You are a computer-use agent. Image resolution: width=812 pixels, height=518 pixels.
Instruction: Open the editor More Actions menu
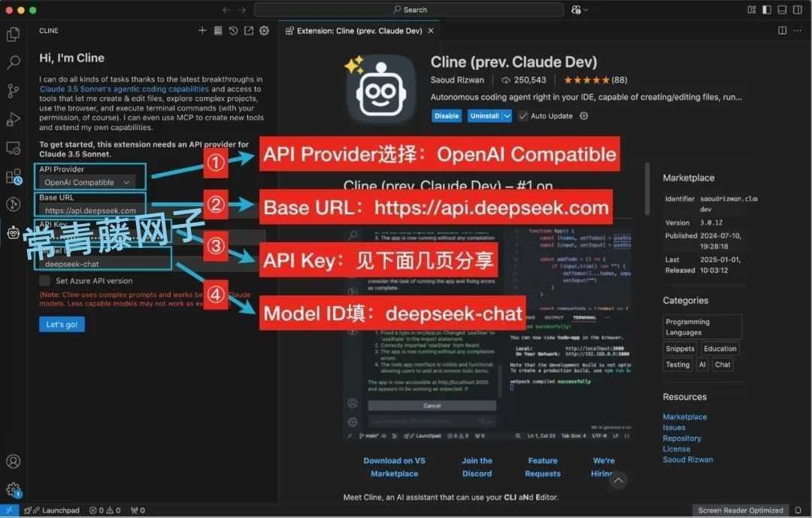coord(798,31)
